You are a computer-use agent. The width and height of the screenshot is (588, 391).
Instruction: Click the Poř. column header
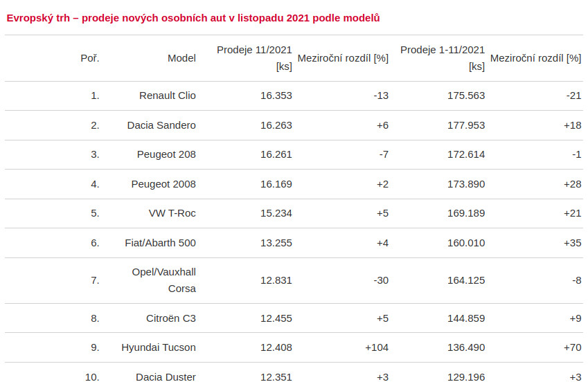click(x=90, y=58)
